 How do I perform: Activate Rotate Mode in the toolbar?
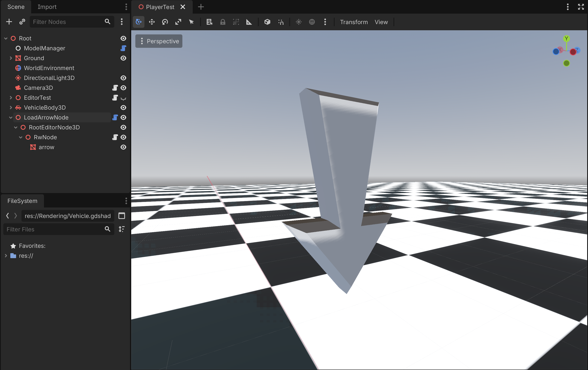click(165, 22)
